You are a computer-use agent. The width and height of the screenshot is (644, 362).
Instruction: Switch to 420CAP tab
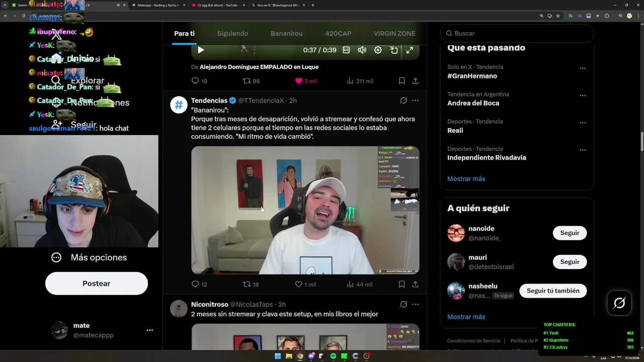tap(338, 33)
